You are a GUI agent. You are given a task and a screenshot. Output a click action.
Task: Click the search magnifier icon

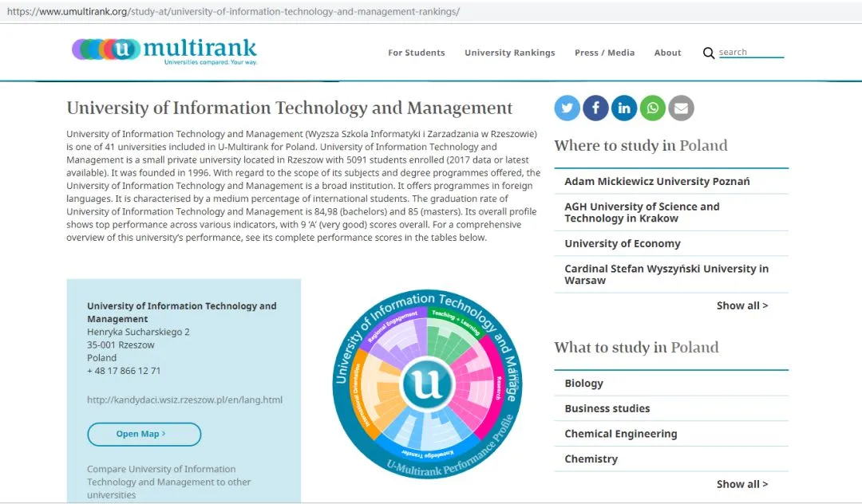[x=709, y=53]
